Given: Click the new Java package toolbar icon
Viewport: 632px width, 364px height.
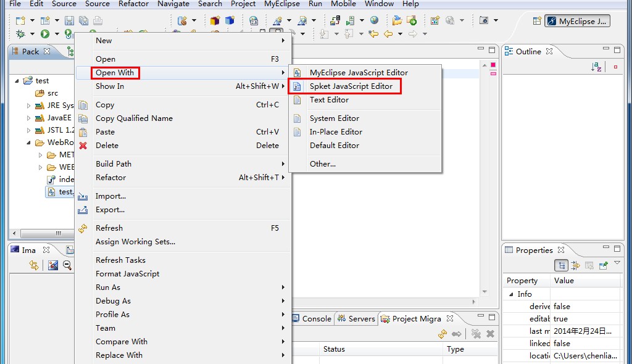Looking at the screenshot, I should click(x=215, y=20).
